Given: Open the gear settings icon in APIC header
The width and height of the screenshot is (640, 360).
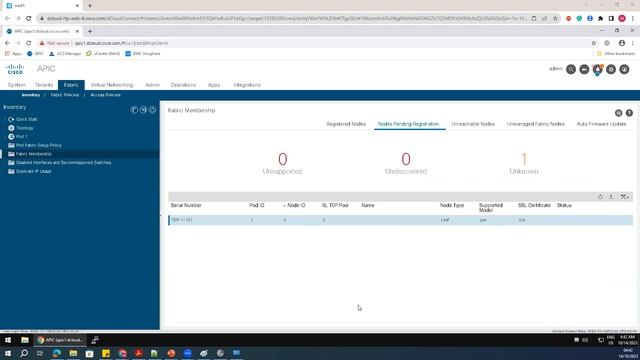Looking at the screenshot, I should [x=611, y=69].
